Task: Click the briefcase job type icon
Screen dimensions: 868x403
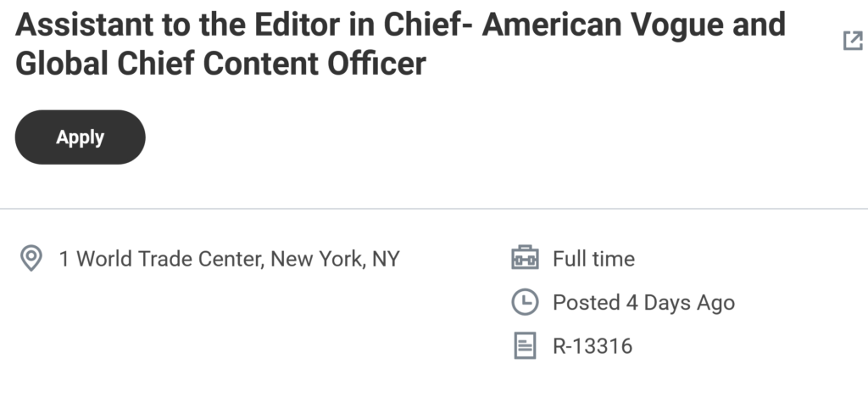Action: pyautogui.click(x=525, y=258)
